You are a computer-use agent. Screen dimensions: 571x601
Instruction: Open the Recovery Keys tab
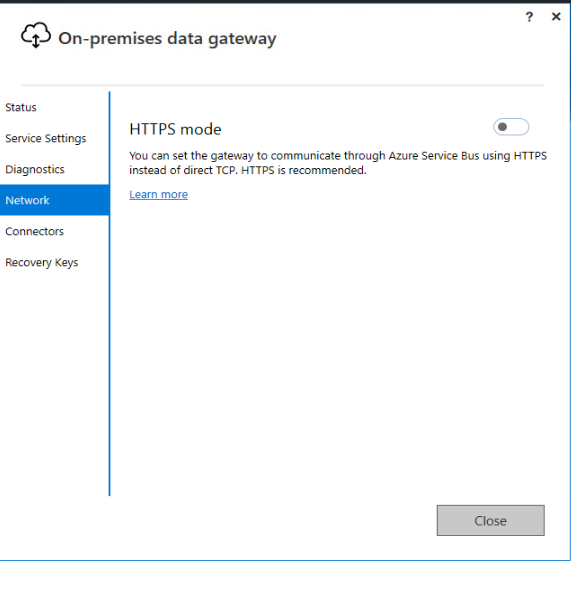[x=41, y=263]
